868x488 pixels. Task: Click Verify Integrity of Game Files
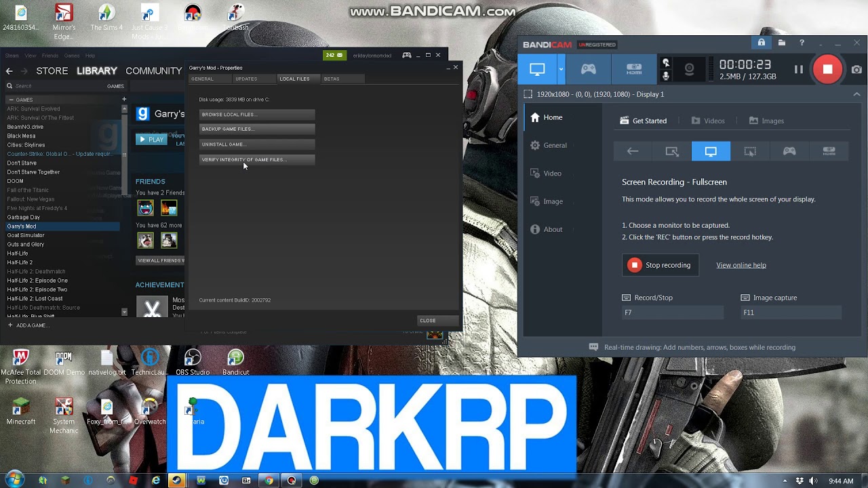point(257,159)
